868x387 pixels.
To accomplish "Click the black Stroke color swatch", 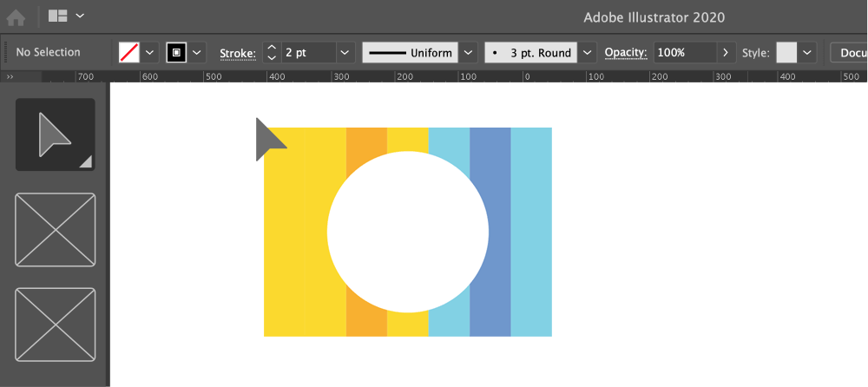I will 177,52.
